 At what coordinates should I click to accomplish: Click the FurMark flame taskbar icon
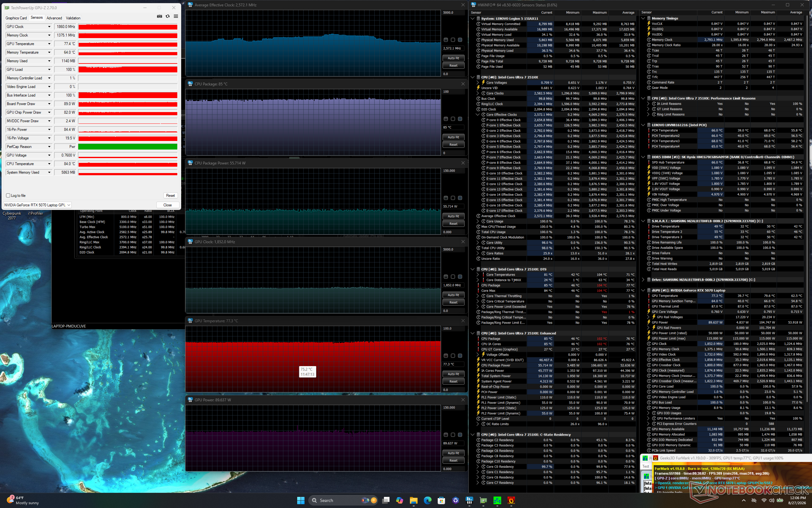click(x=511, y=500)
